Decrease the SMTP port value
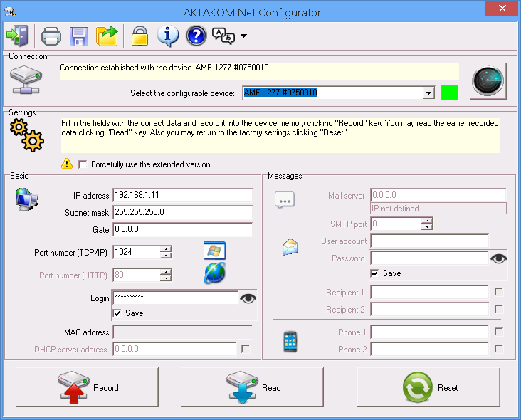 click(427, 227)
